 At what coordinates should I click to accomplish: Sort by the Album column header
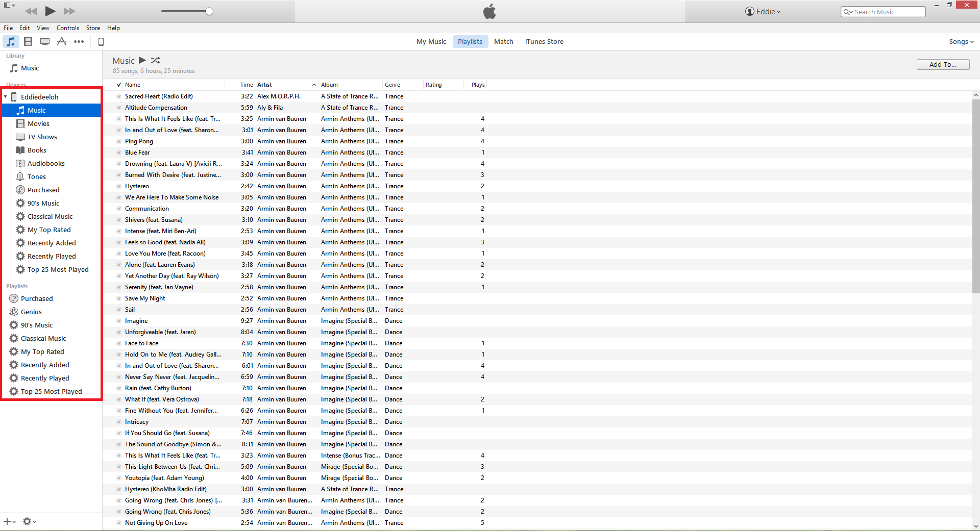(351, 85)
